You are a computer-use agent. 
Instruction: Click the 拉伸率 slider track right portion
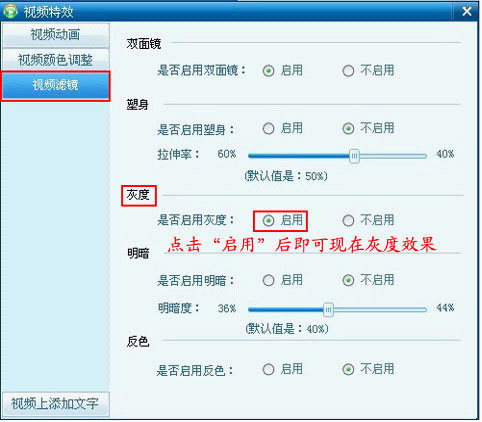(x=393, y=156)
